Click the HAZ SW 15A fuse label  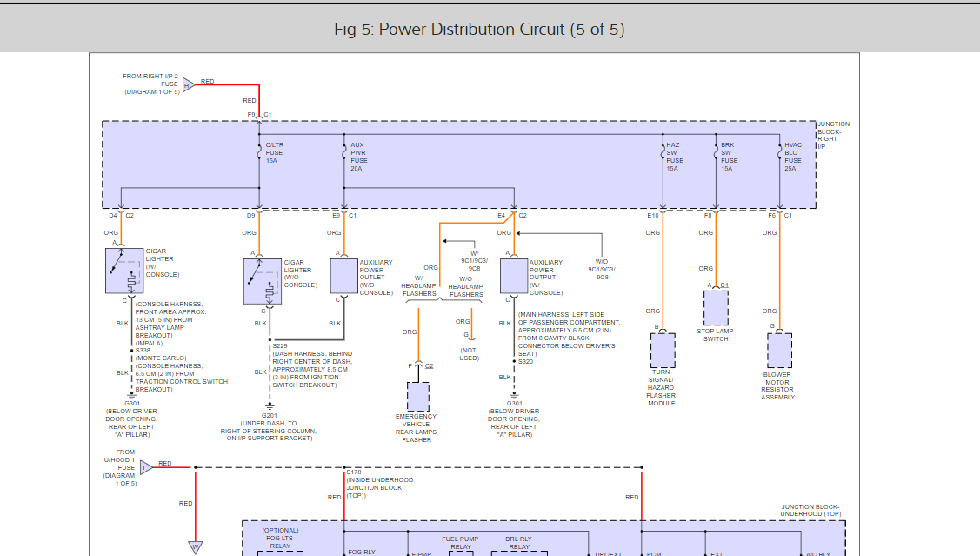[x=675, y=157]
